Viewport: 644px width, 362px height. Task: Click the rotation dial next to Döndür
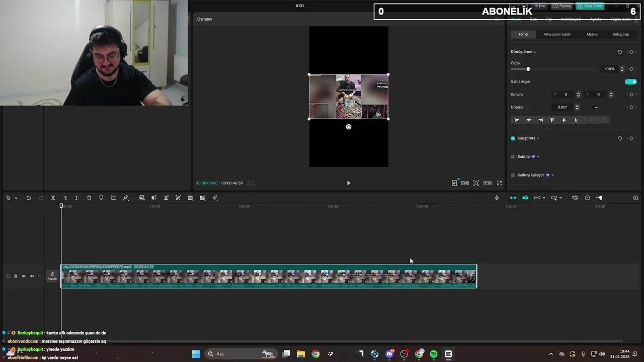[x=595, y=107]
